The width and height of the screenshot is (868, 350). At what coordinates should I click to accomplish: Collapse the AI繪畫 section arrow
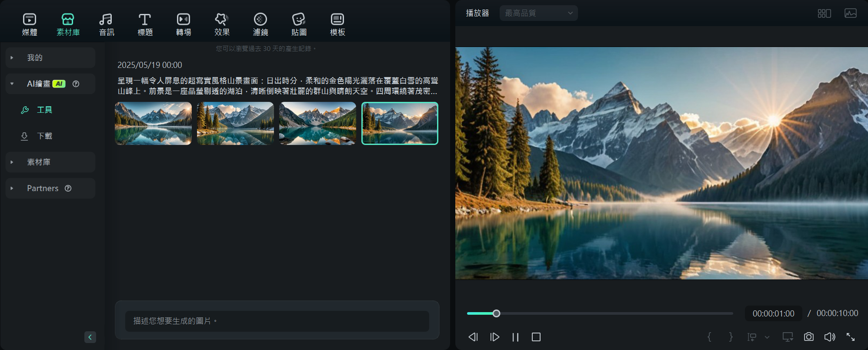coord(12,84)
